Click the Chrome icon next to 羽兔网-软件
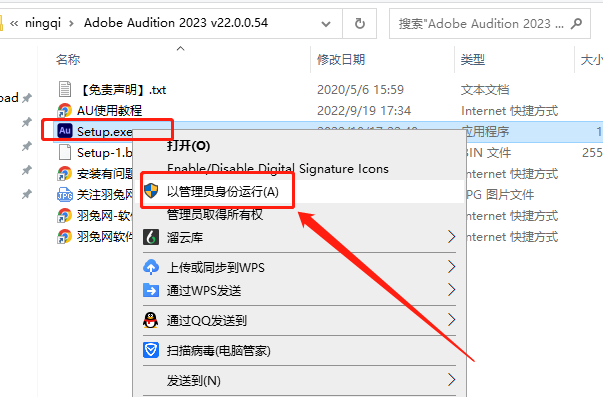This screenshot has width=603, height=397. coord(65,215)
